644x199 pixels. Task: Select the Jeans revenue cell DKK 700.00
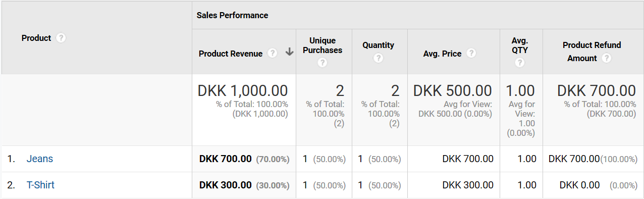click(x=225, y=159)
